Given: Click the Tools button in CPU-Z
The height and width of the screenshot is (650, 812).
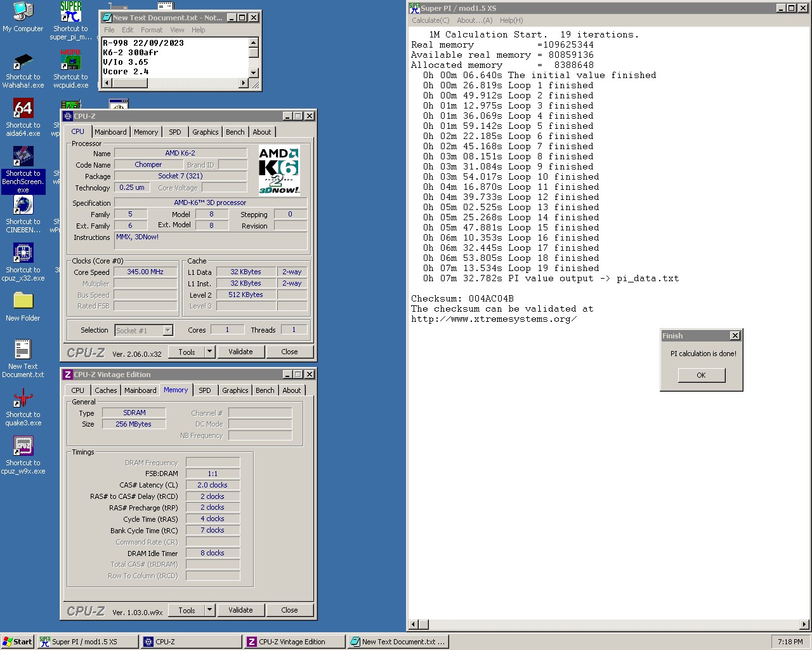Looking at the screenshot, I should (187, 352).
